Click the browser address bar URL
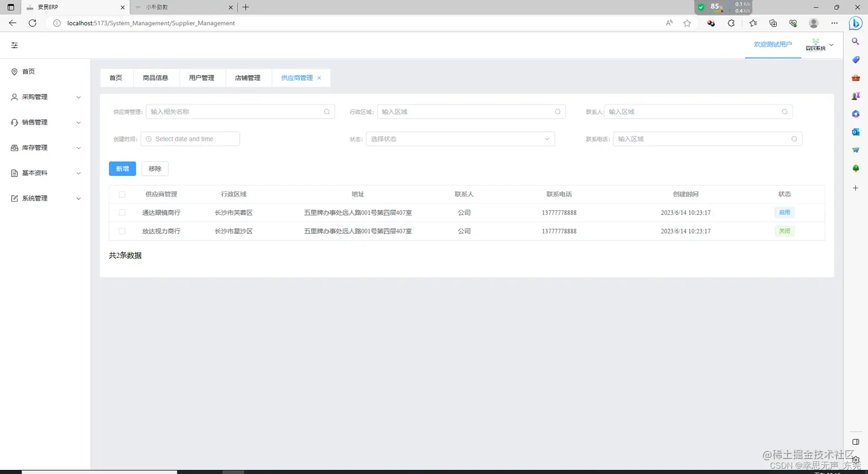This screenshot has height=474, width=868. tap(151, 23)
